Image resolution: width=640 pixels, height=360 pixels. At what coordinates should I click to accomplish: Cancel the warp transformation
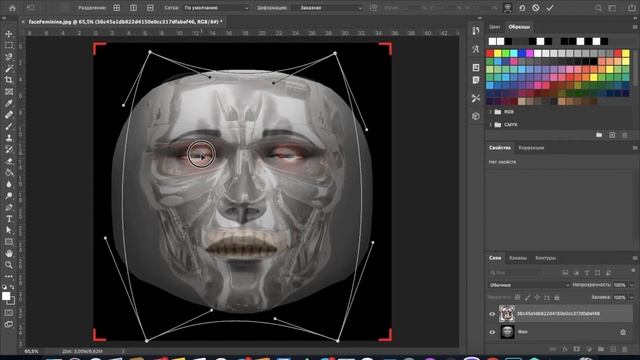536,8
